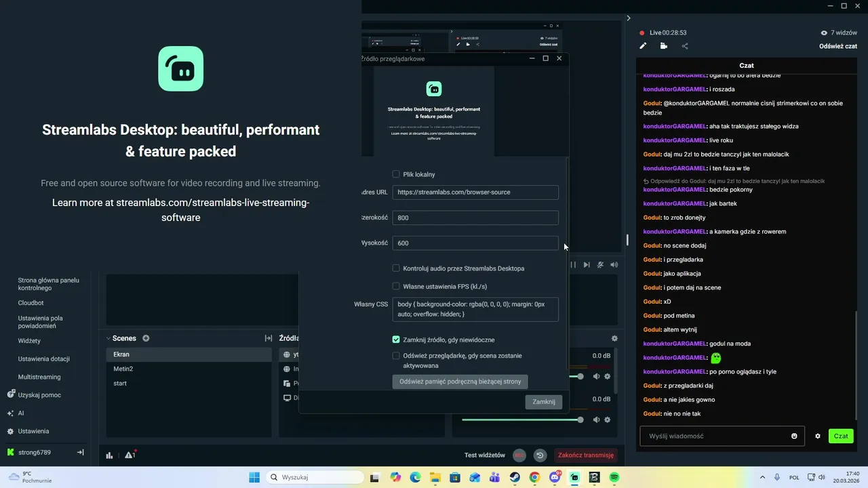Toggle the volume speaker icon near preview
This screenshot has width=868, height=488.
point(614,265)
